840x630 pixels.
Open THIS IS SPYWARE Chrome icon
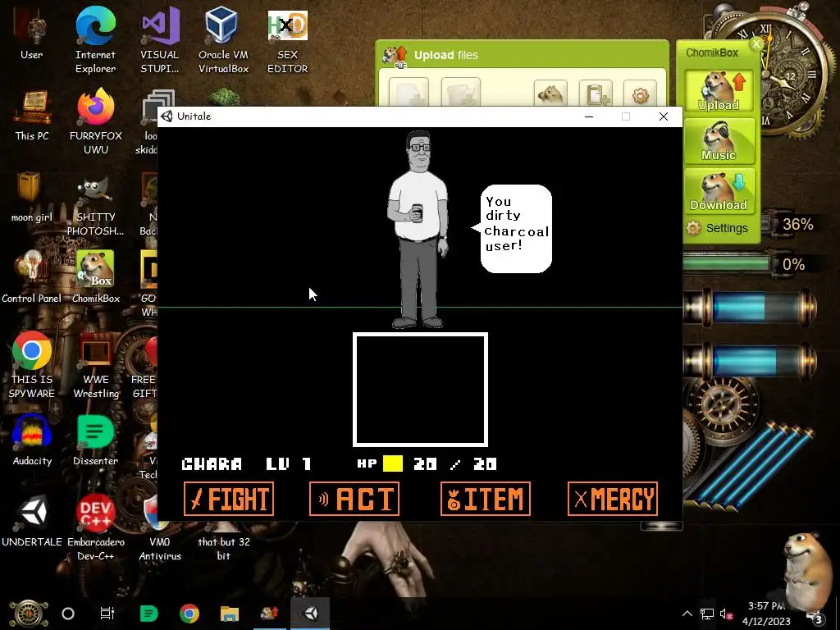[x=32, y=365]
